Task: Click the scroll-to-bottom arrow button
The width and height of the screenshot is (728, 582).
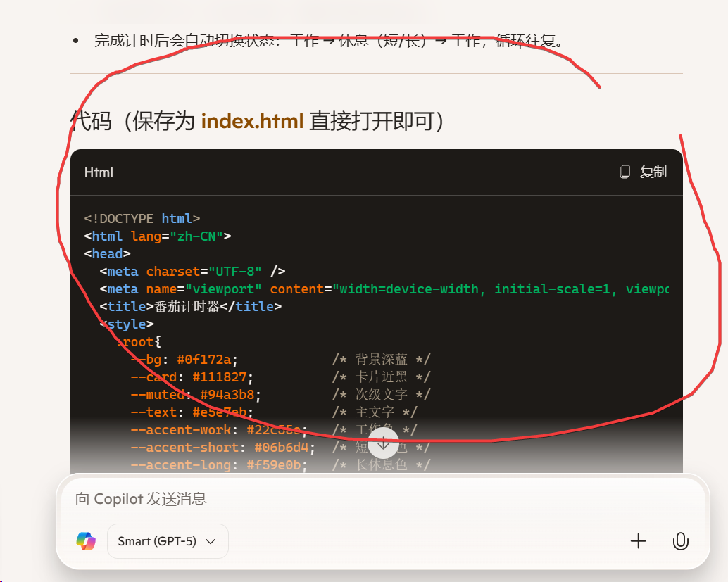Action: point(383,443)
